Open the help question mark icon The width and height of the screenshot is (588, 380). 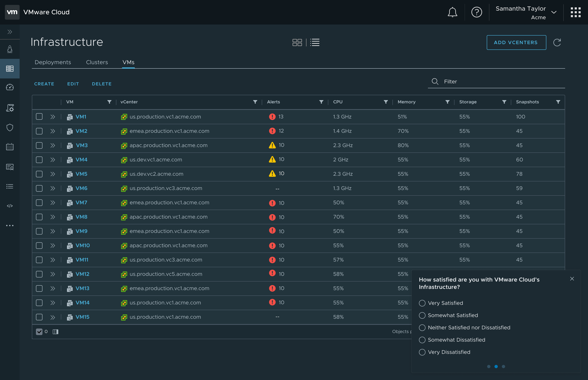tap(476, 12)
